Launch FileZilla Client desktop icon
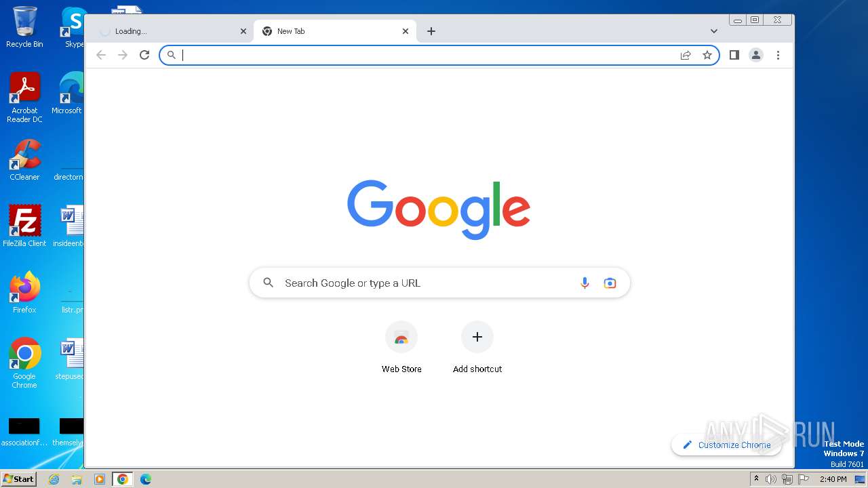 click(24, 226)
